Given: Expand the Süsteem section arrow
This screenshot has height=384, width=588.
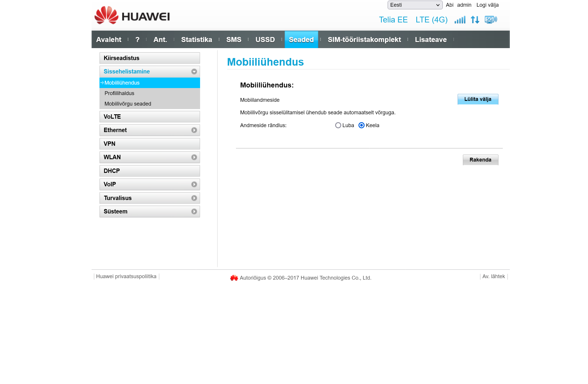Looking at the screenshot, I should click(x=194, y=212).
